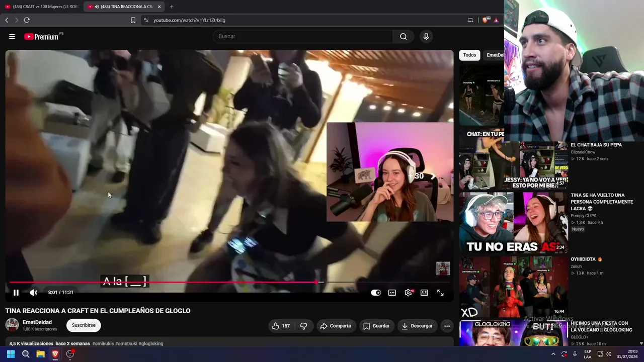
Task: Open the ClipsdelChow channel name
Action: (x=583, y=152)
